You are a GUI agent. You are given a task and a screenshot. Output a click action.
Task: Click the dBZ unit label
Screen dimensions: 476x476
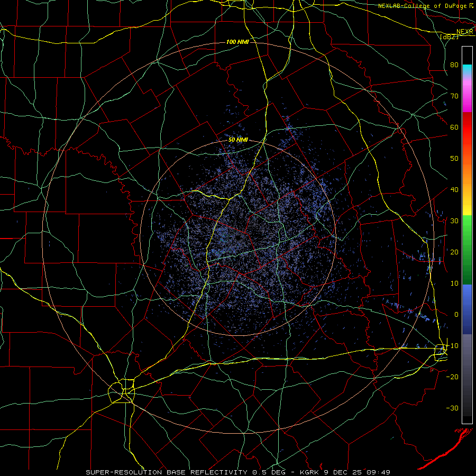point(450,36)
